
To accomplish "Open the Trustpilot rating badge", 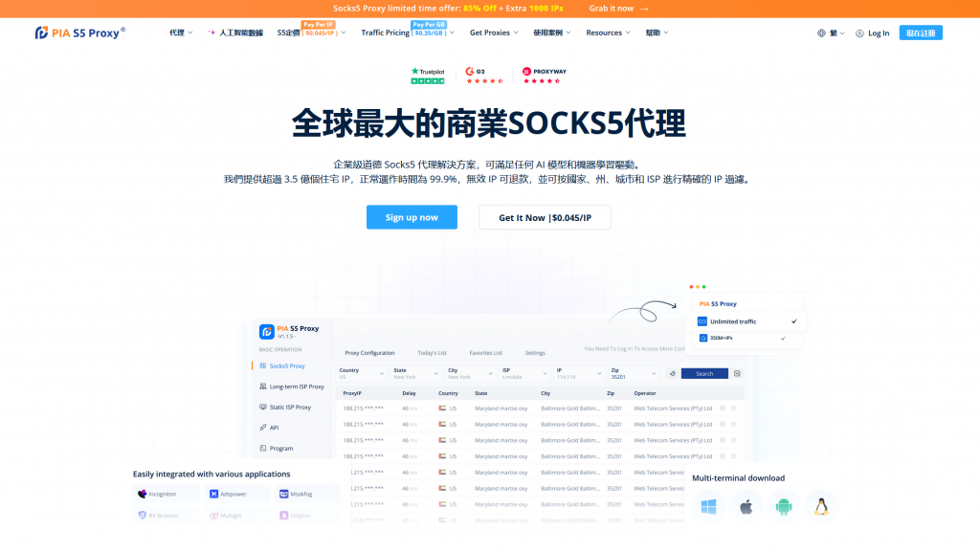I will click(428, 76).
